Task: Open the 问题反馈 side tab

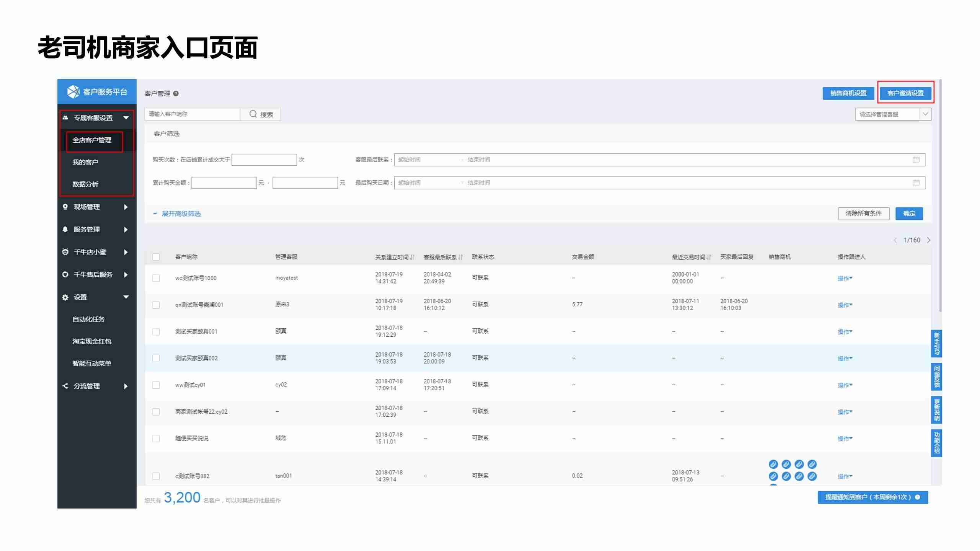Action: pos(936,377)
